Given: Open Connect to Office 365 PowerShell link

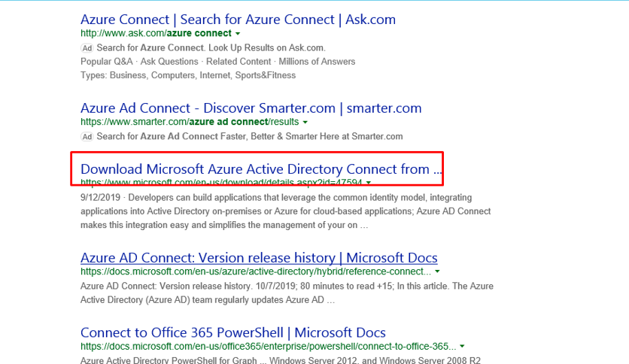Looking at the screenshot, I should pos(233,332).
